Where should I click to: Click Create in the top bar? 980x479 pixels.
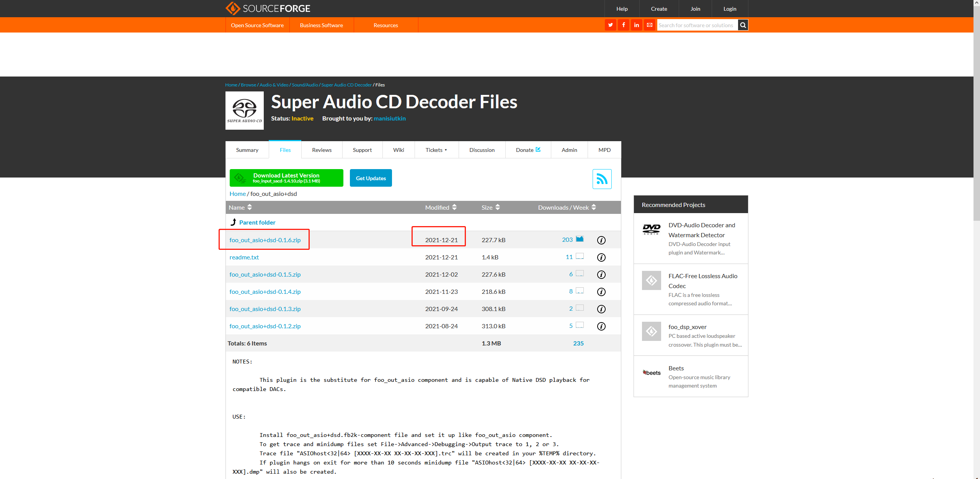[x=659, y=9]
